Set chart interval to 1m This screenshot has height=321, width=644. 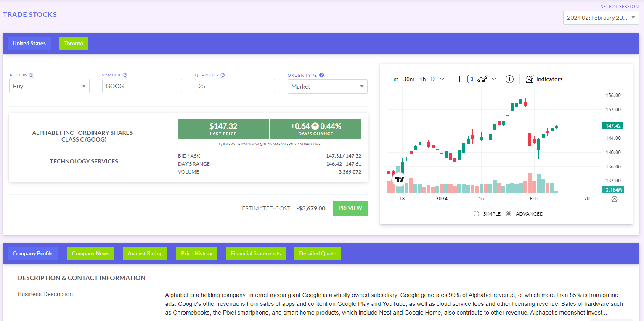(x=394, y=79)
